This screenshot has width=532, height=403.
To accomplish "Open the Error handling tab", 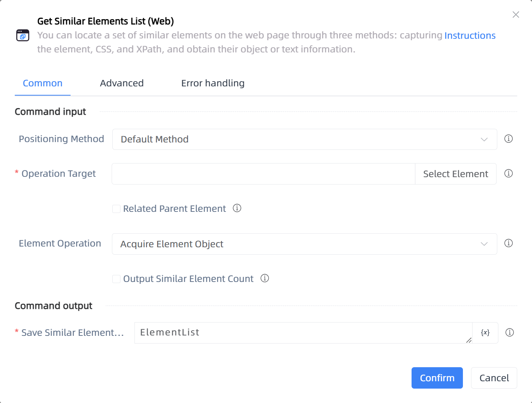I will coord(213,83).
